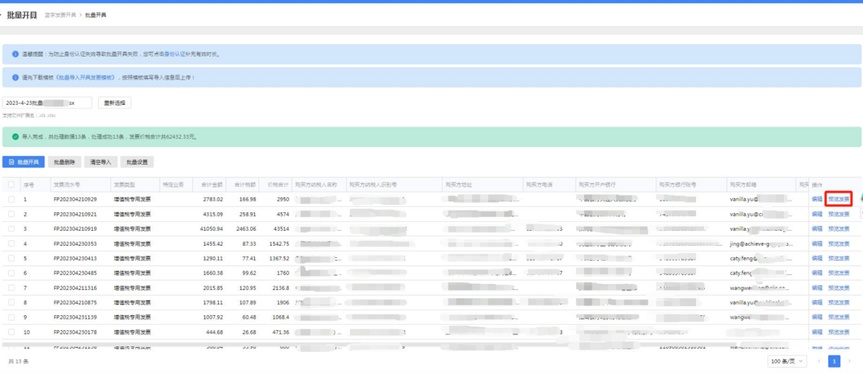Click the green success check icon
863x373 pixels.
(15, 136)
